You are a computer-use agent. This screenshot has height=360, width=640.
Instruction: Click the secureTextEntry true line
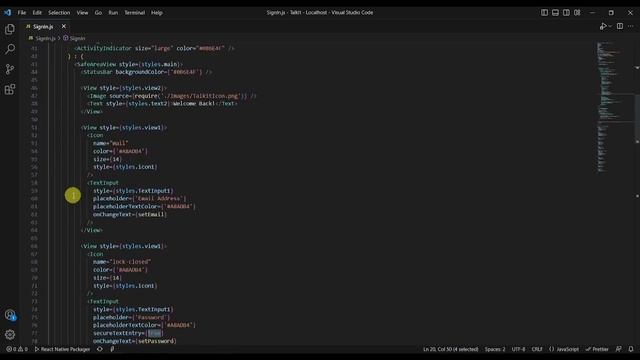pos(128,333)
